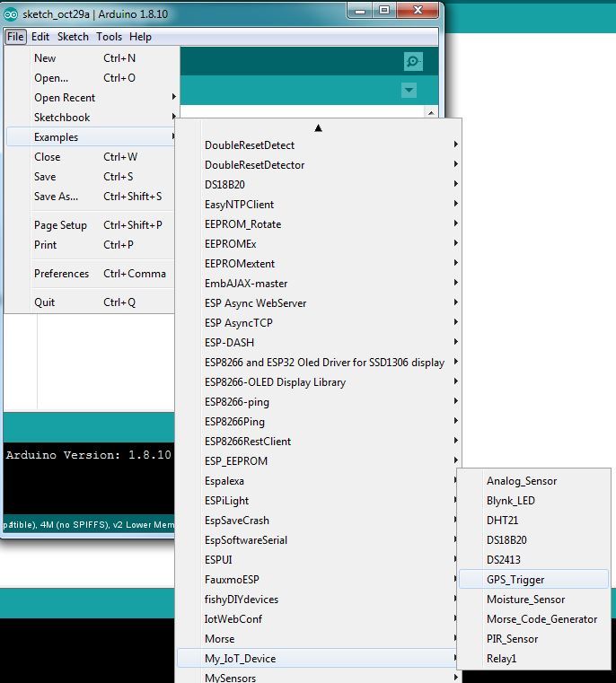Load Blynk_LED example sketch
This screenshot has height=683, width=616.
point(533,501)
